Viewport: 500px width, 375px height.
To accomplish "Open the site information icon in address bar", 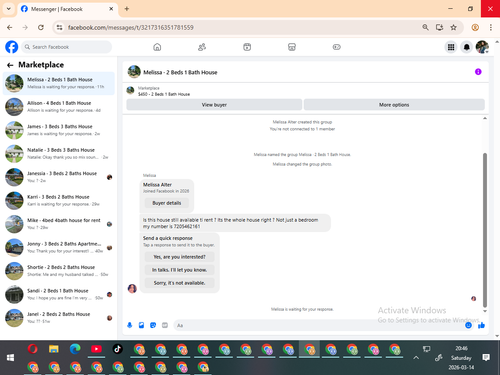I will click(x=59, y=28).
